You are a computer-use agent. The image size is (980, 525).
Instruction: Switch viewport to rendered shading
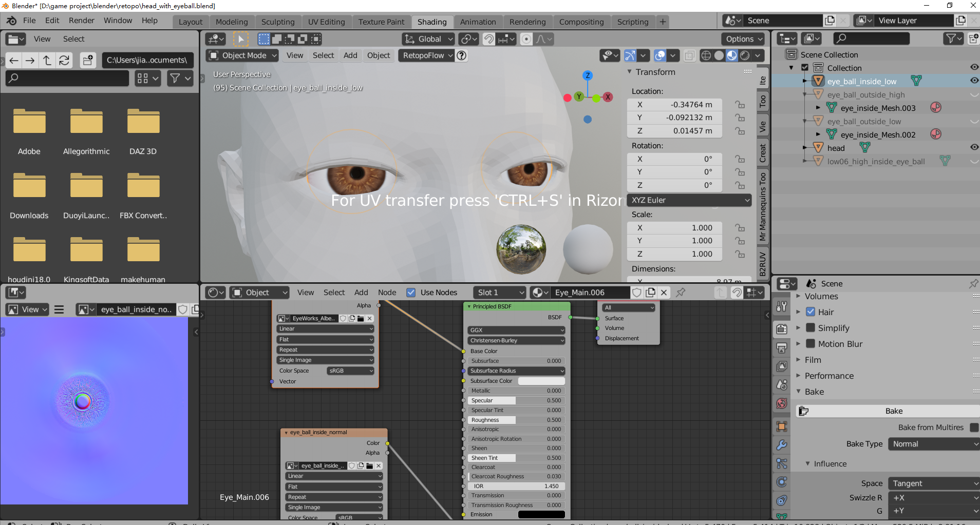tap(745, 55)
